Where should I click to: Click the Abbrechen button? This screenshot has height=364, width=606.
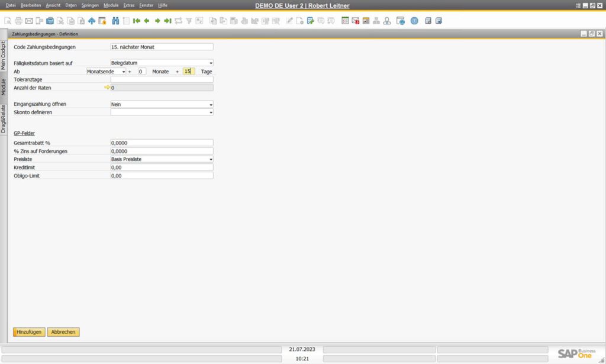63,332
